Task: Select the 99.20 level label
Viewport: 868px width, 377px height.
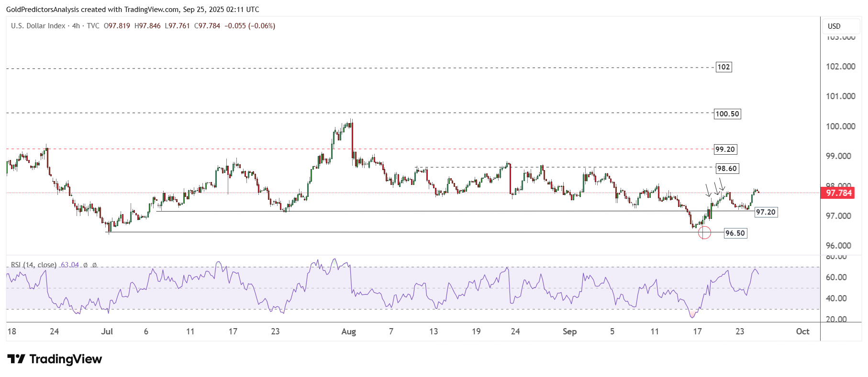Action: click(725, 149)
